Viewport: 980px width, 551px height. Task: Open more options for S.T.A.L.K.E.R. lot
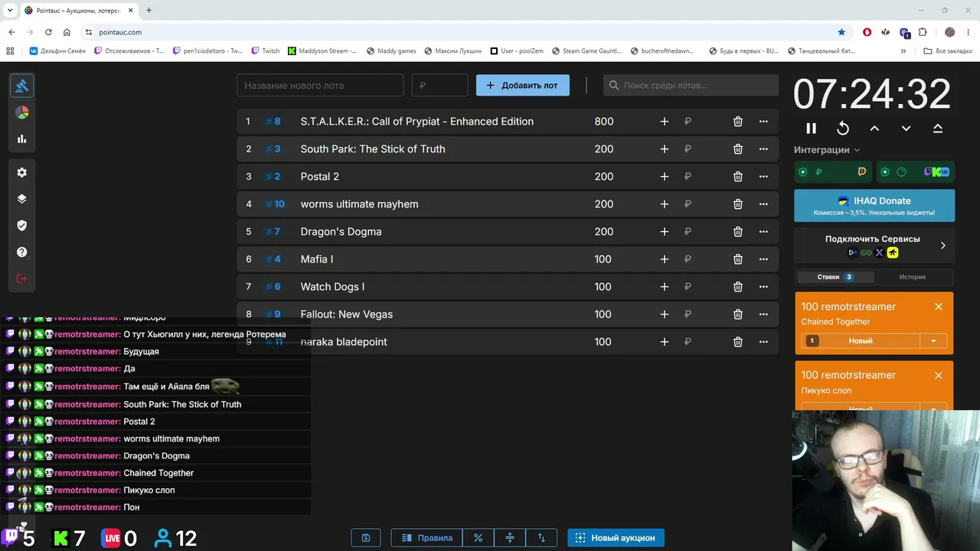(763, 122)
